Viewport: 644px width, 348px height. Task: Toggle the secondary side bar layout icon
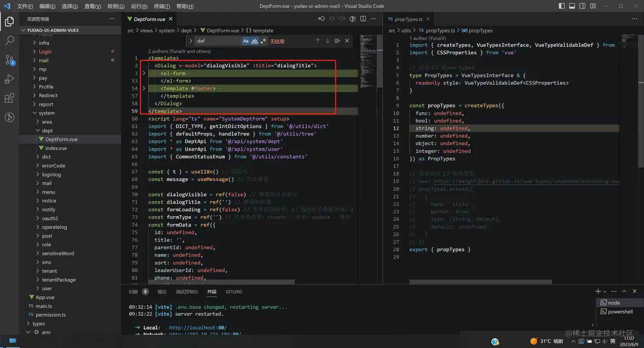pos(582,6)
